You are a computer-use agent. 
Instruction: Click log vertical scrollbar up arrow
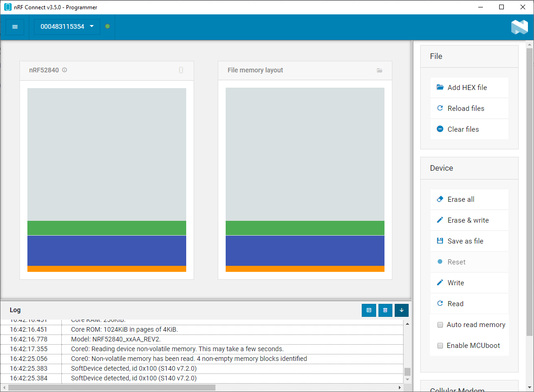(407, 324)
